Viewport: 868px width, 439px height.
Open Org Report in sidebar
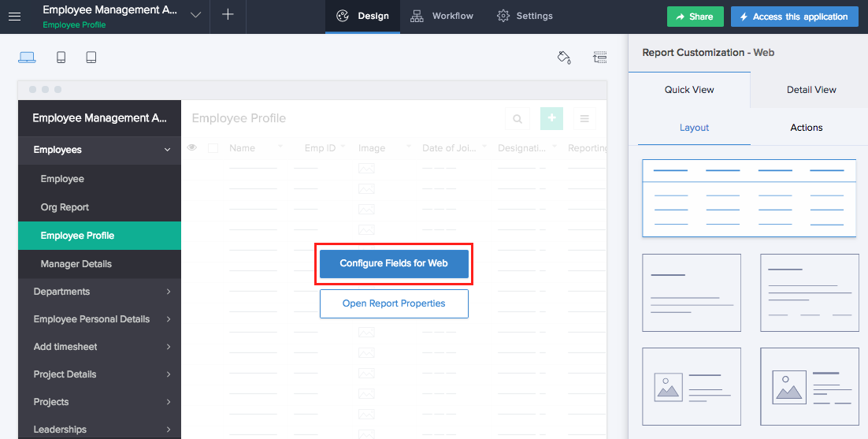click(100, 207)
